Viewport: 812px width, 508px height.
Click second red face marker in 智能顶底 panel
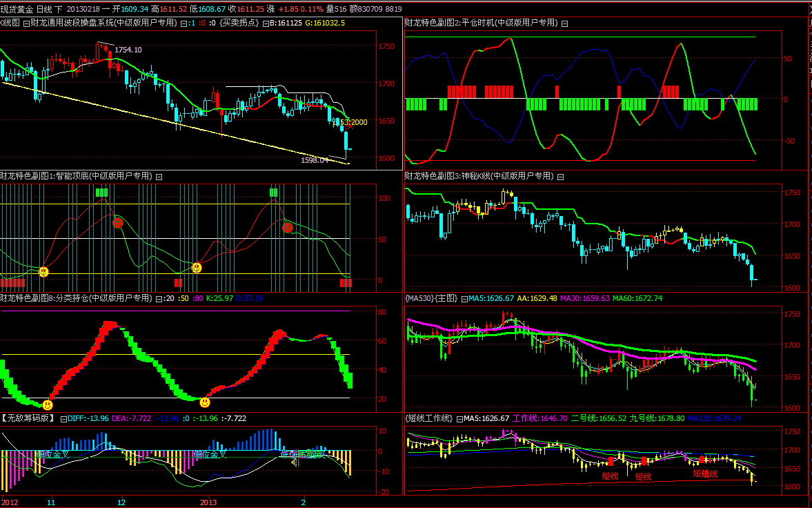288,227
